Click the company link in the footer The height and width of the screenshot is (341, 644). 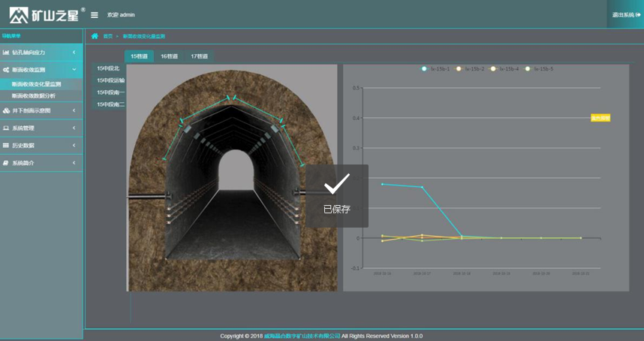click(302, 336)
